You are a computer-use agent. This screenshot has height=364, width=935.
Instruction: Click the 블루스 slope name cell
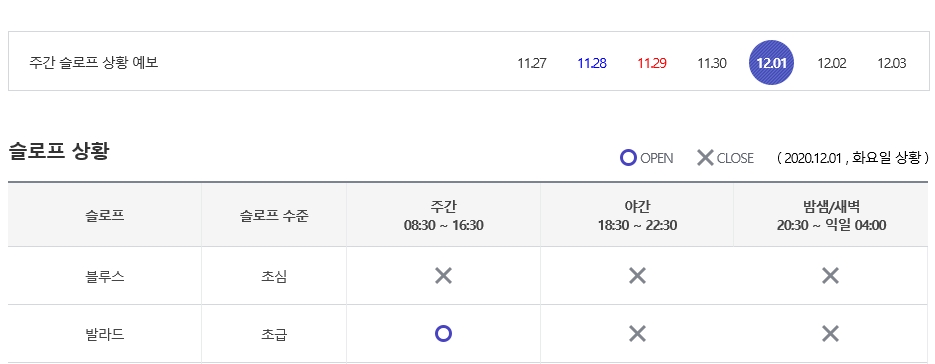[x=105, y=276]
